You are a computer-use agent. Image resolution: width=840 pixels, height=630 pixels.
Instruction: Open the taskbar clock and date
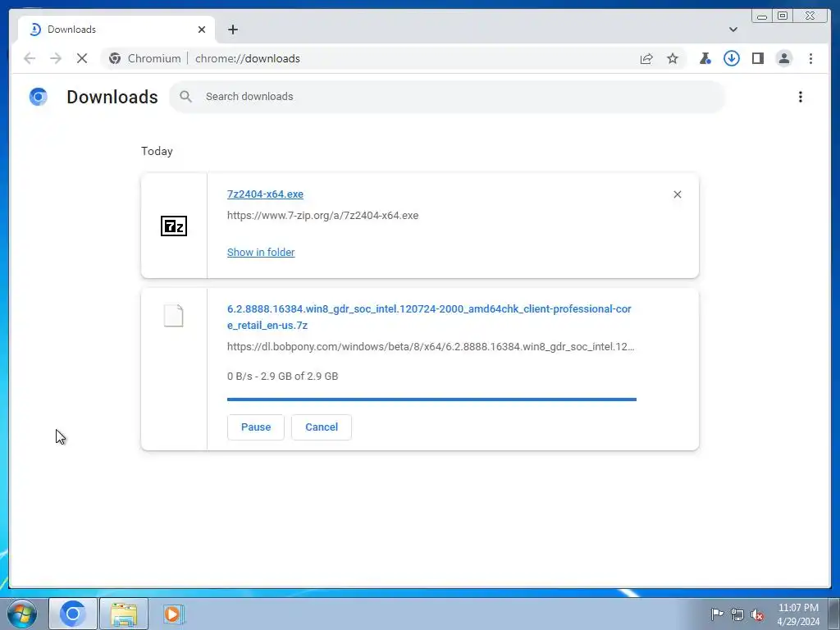point(798,614)
